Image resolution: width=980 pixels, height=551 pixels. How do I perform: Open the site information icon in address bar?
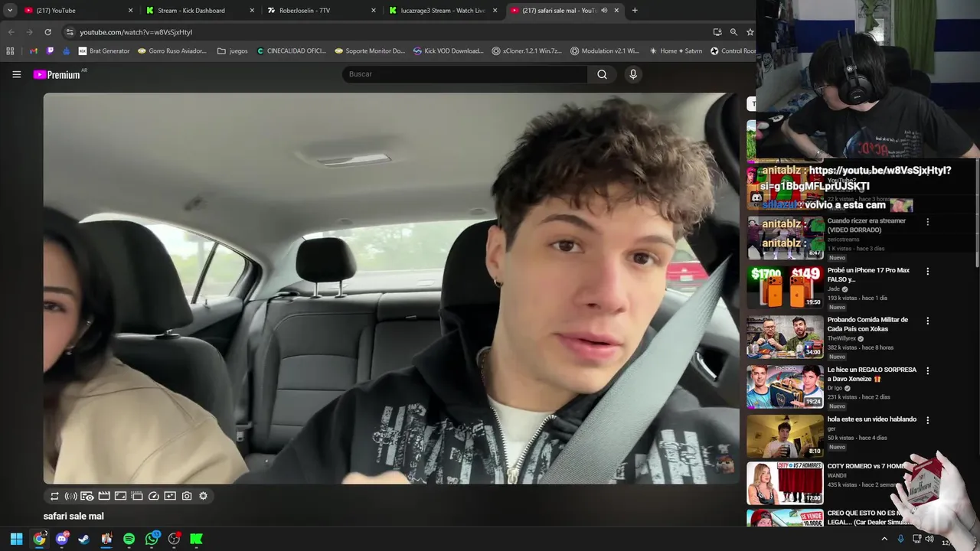pos(70,32)
